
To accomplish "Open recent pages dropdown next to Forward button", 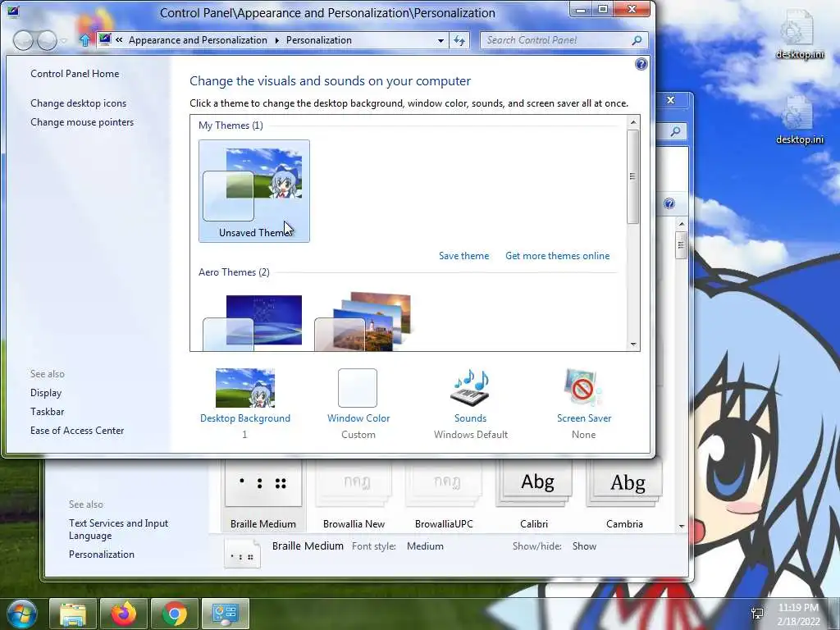I will (64, 41).
